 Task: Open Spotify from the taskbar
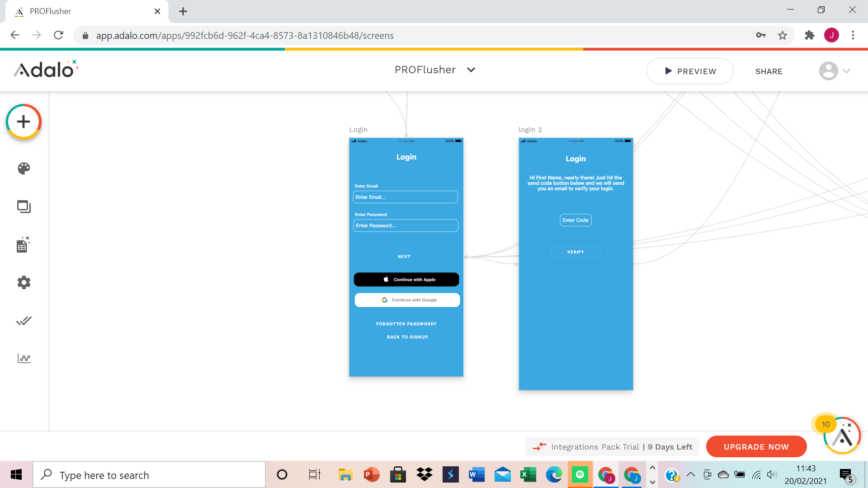(580, 474)
